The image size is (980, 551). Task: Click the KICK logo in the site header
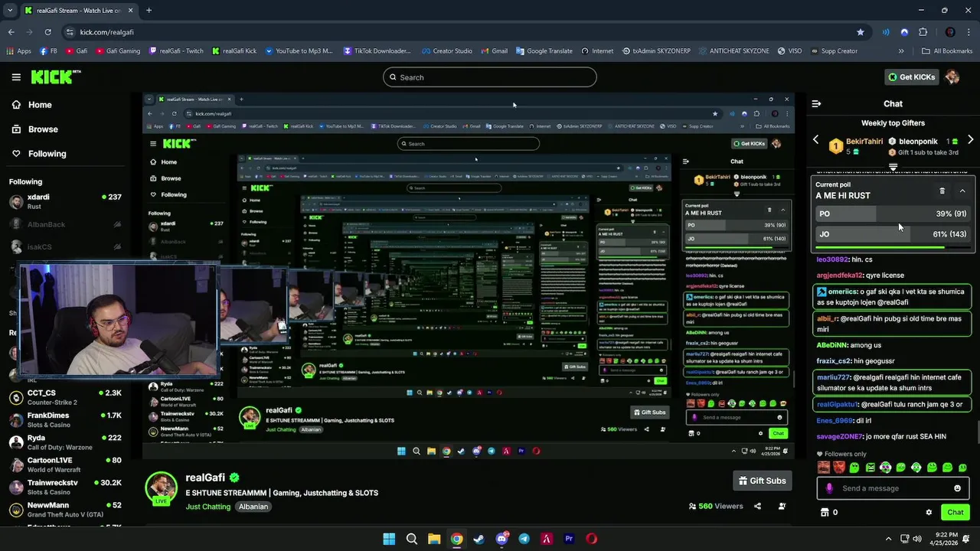click(55, 77)
